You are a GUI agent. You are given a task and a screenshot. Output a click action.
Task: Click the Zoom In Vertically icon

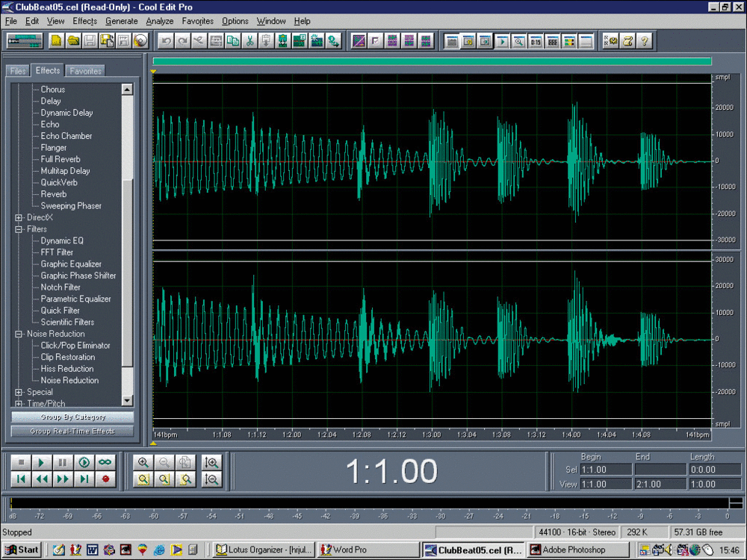point(211,463)
